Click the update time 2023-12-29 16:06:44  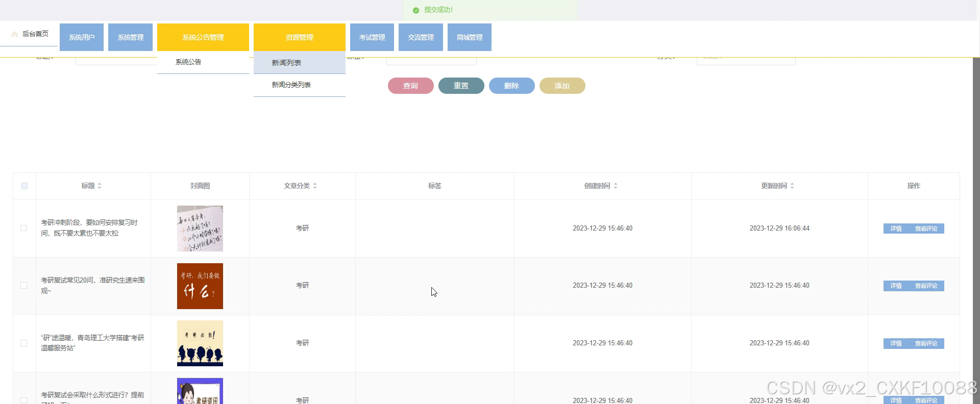[x=779, y=228]
